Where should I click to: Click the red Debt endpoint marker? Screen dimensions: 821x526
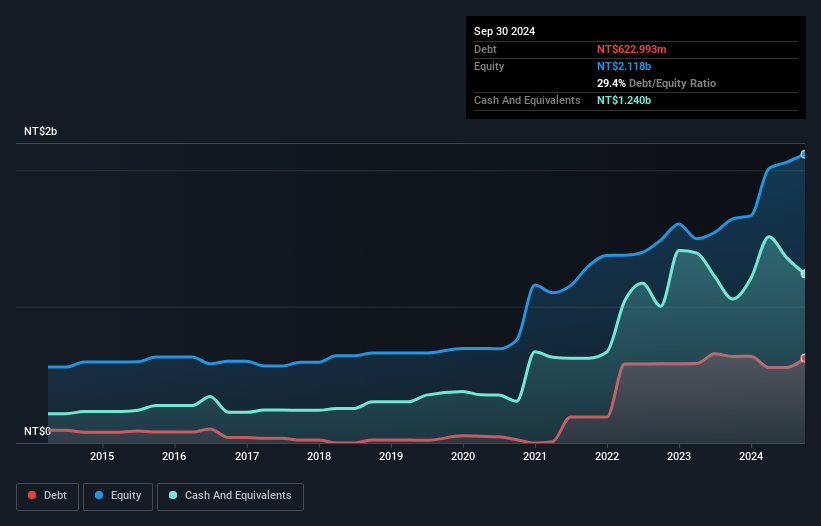(x=804, y=358)
